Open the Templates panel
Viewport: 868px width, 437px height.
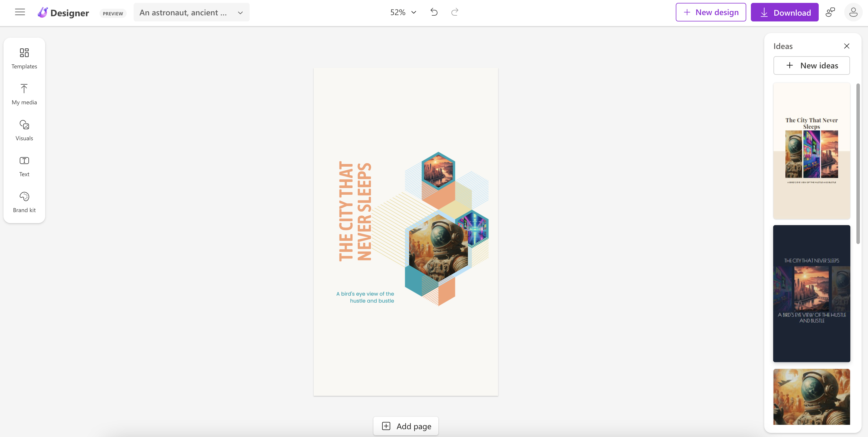coord(24,59)
